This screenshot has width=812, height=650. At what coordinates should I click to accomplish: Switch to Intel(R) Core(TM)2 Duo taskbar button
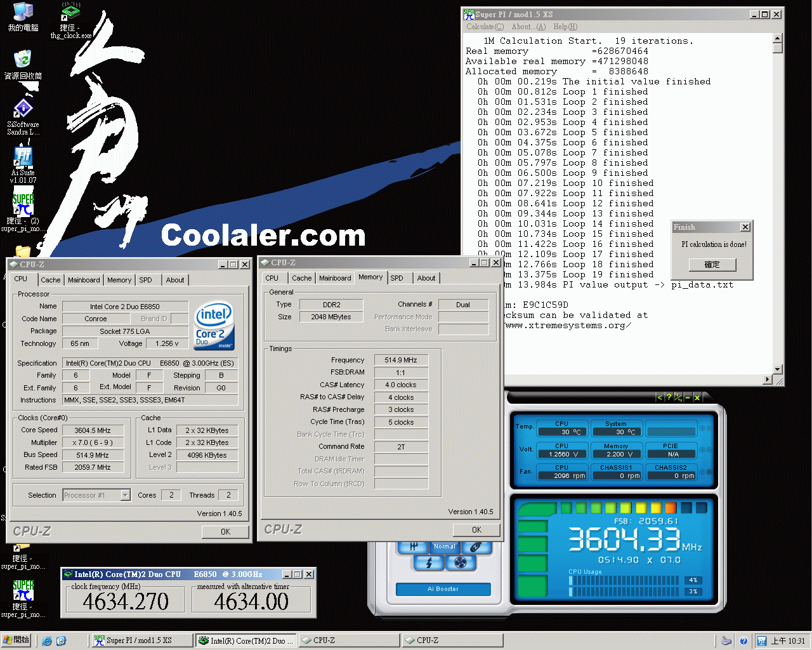(x=246, y=640)
